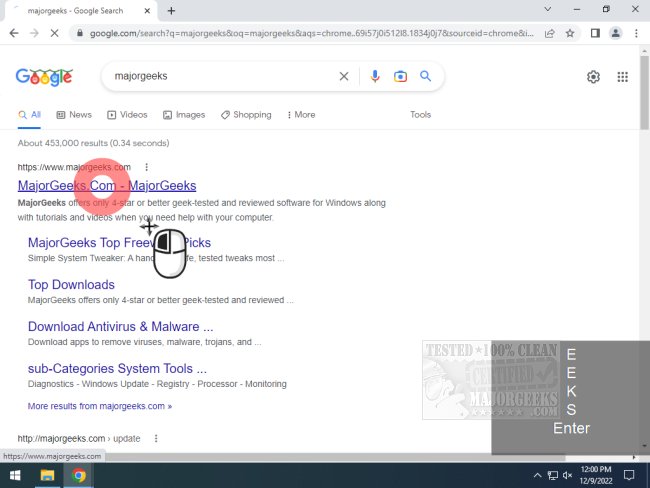The height and width of the screenshot is (488, 650).
Task: Open the Chrome profile avatar
Action: point(616,33)
